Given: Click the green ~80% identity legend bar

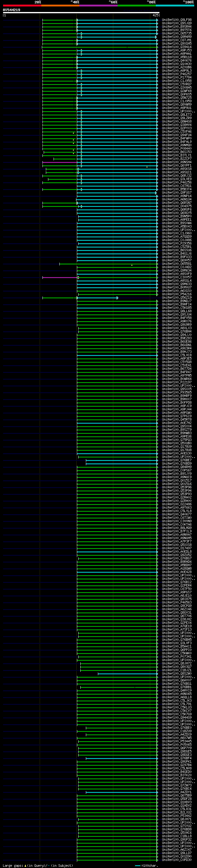Looking at the screenshot, I should (137, 6).
